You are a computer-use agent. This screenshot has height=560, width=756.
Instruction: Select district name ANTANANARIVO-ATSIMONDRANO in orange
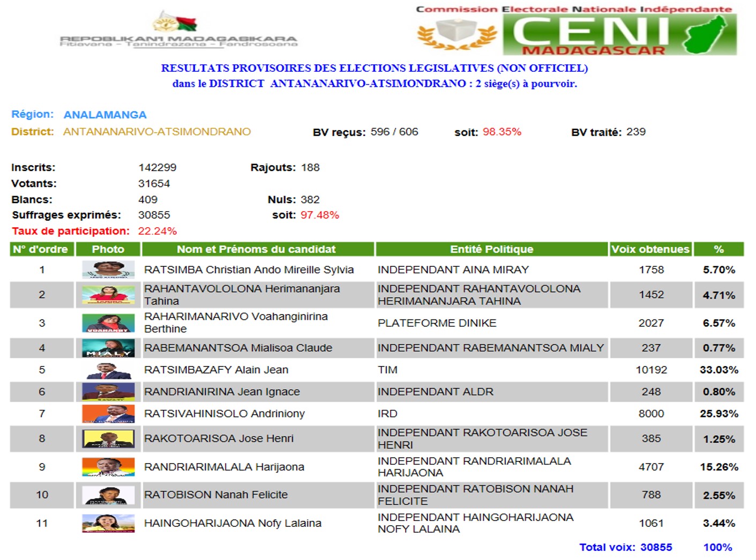point(157,132)
